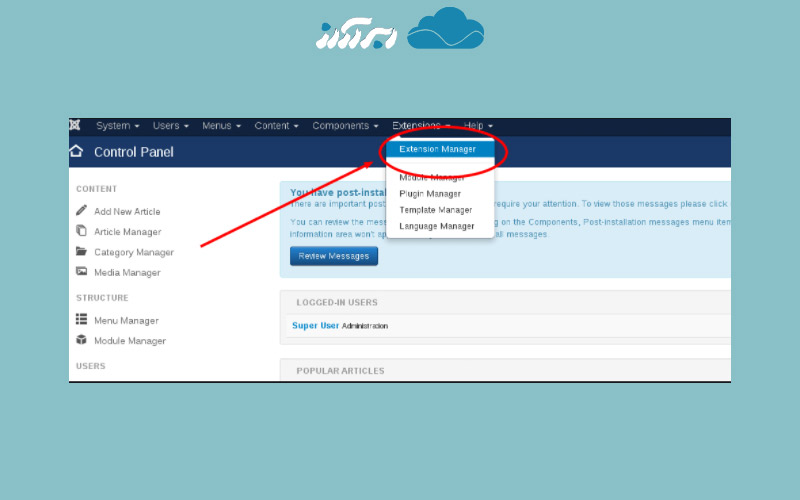The image size is (800, 500).
Task: Open Language Manager from the dropdown
Action: point(436,226)
